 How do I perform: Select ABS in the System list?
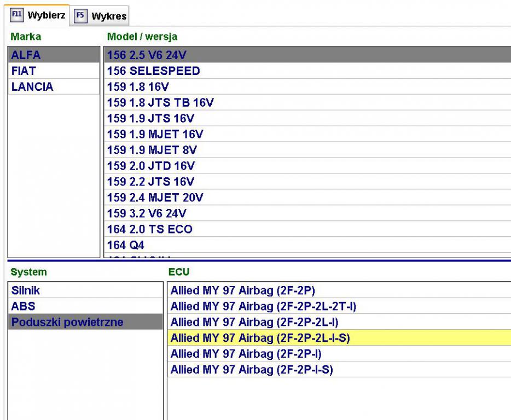click(x=85, y=306)
